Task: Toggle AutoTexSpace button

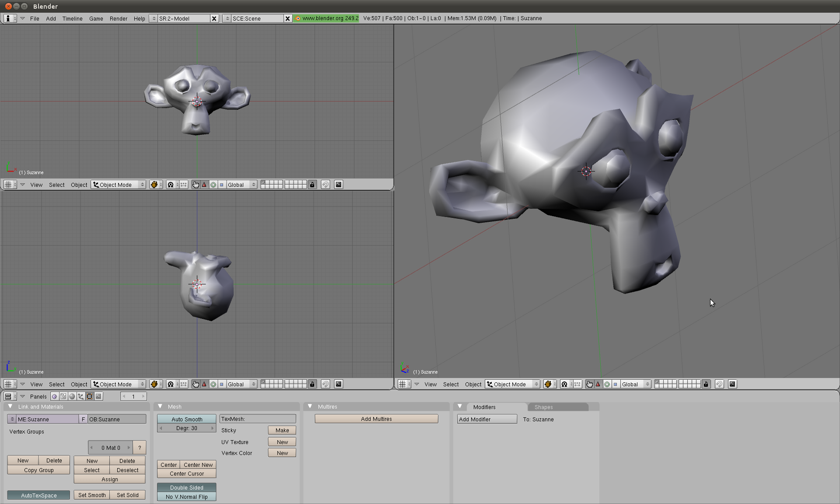Action: click(x=38, y=495)
